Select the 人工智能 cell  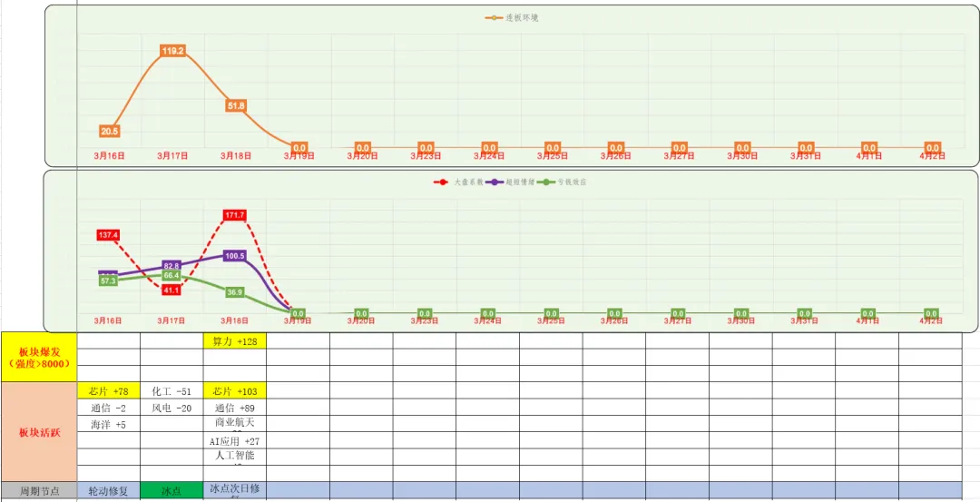tap(235, 457)
